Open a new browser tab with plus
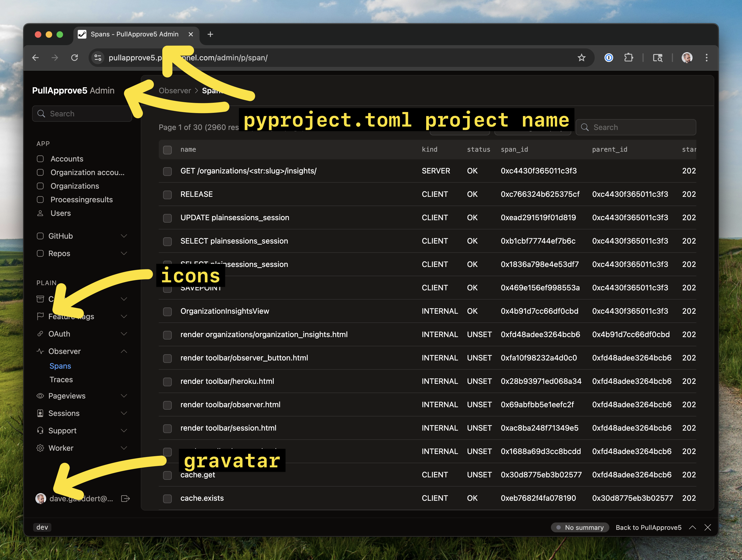 coord(210,34)
